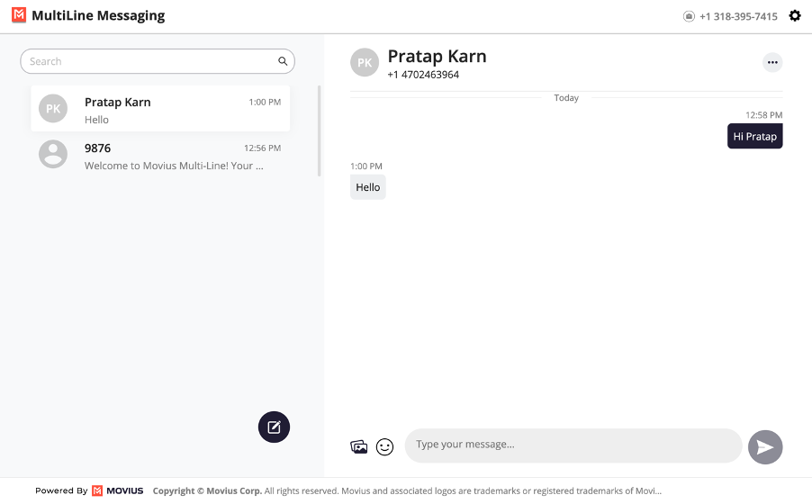Click the Pratap Karn header name

tap(438, 56)
